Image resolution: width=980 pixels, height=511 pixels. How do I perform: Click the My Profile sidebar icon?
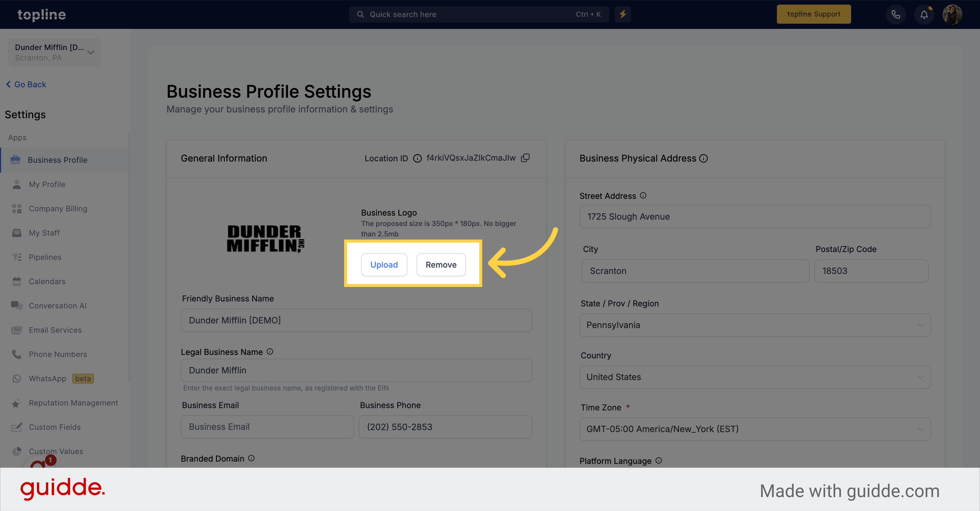(16, 184)
